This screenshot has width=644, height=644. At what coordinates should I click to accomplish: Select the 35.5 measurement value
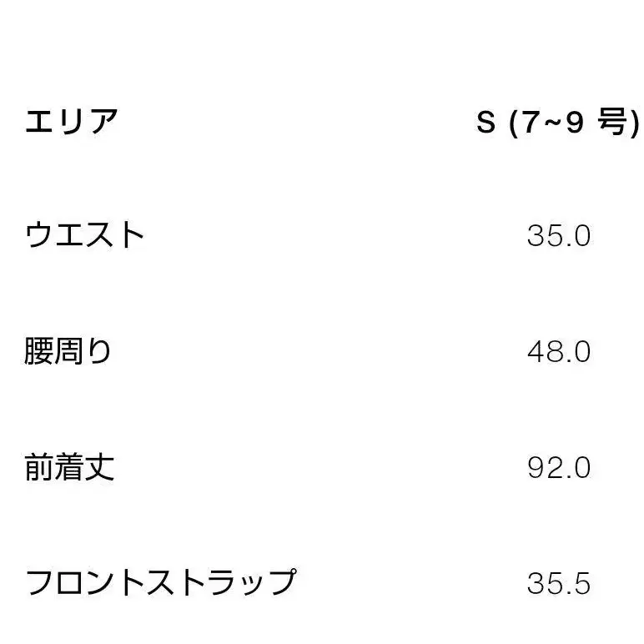558,581
